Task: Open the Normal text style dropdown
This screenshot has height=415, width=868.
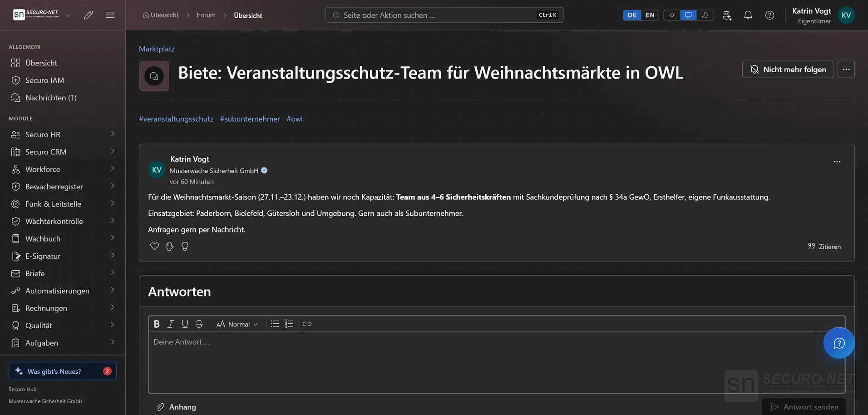Action: [237, 324]
